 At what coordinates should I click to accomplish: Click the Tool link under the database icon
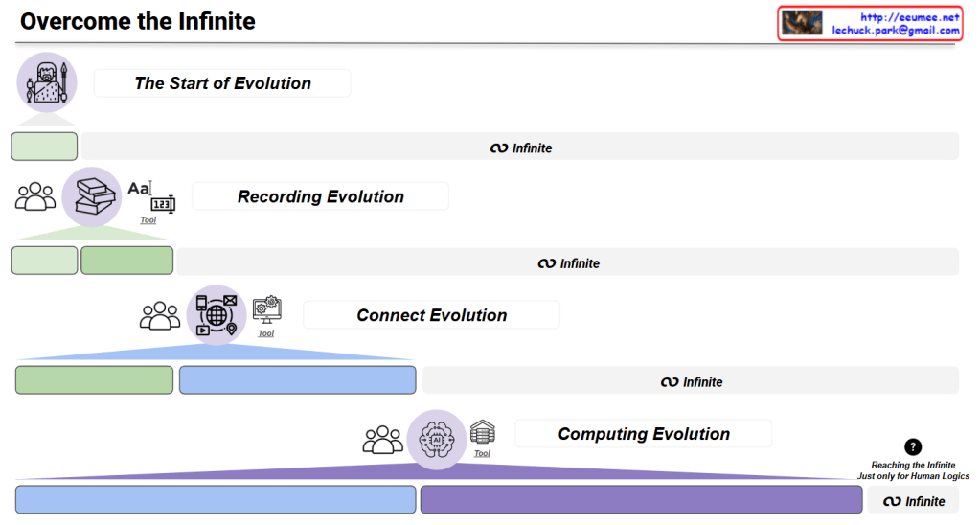(x=482, y=453)
